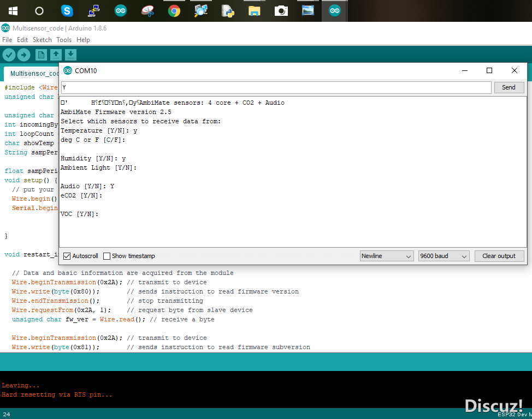532x419 pixels.
Task: Click the 'eCO2 [Y/N]:' output line
Action: (x=81, y=195)
